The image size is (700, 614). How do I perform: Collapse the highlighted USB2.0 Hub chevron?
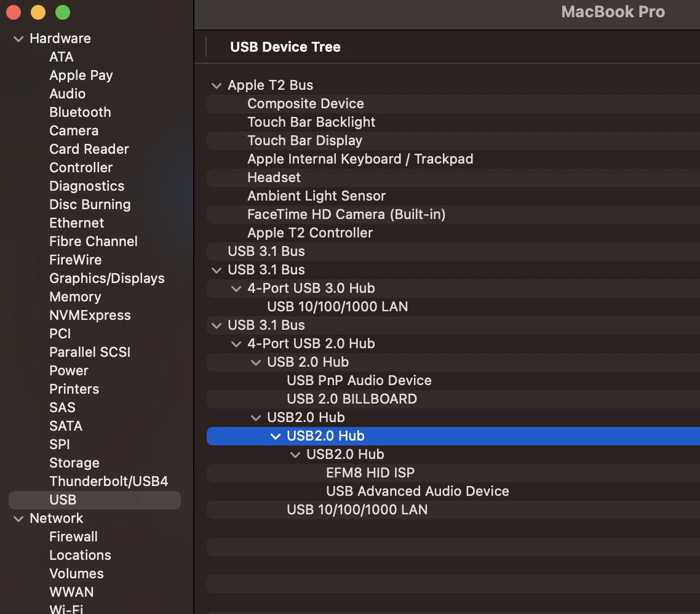pos(276,436)
